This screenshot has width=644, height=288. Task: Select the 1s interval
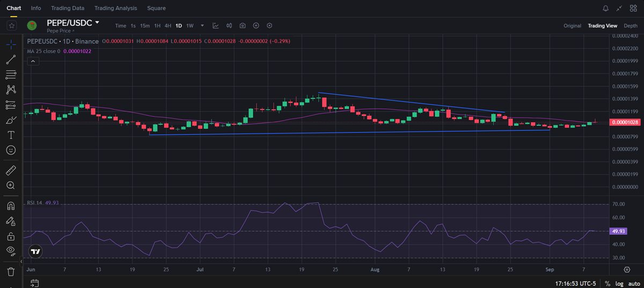(133, 26)
